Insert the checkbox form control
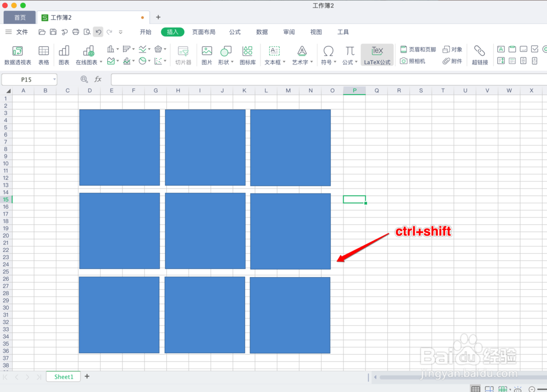The width and height of the screenshot is (547, 392). (535, 49)
